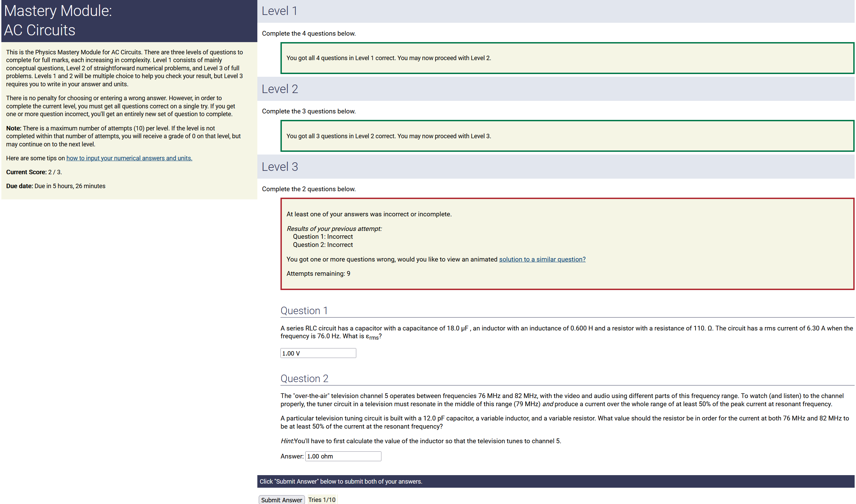The image size is (856, 504).
Task: Click the 'Question 1: Incorrect' result line
Action: click(x=323, y=237)
